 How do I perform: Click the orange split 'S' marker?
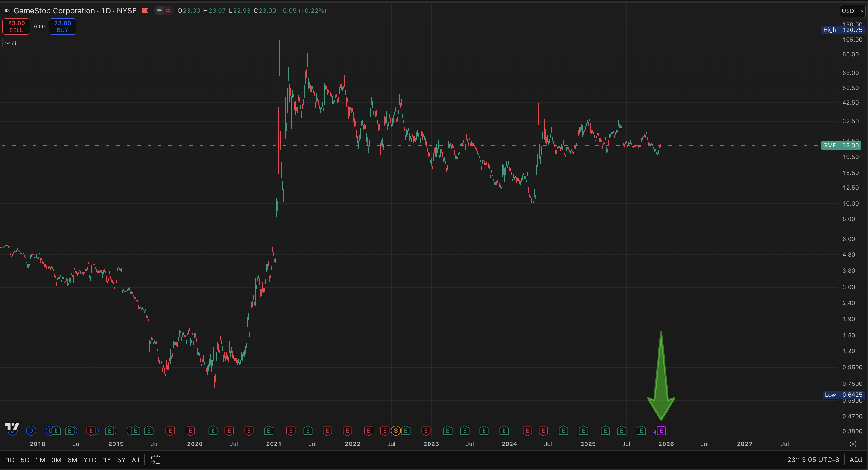click(396, 430)
